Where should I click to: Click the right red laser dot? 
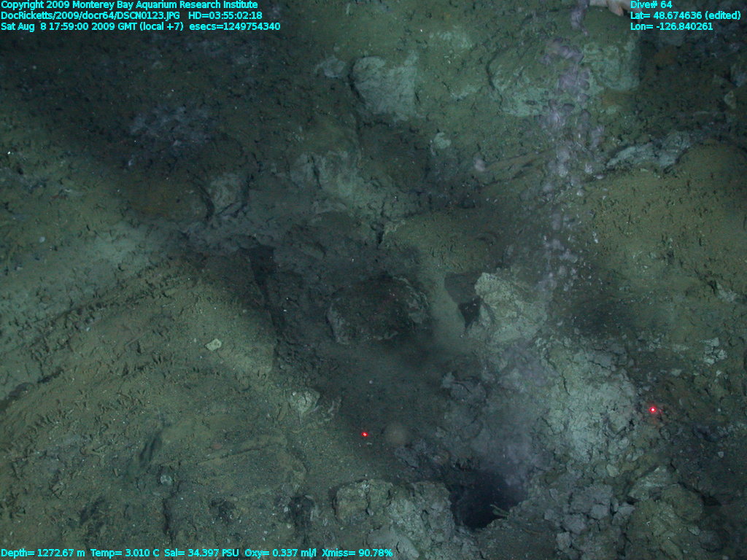[653, 410]
